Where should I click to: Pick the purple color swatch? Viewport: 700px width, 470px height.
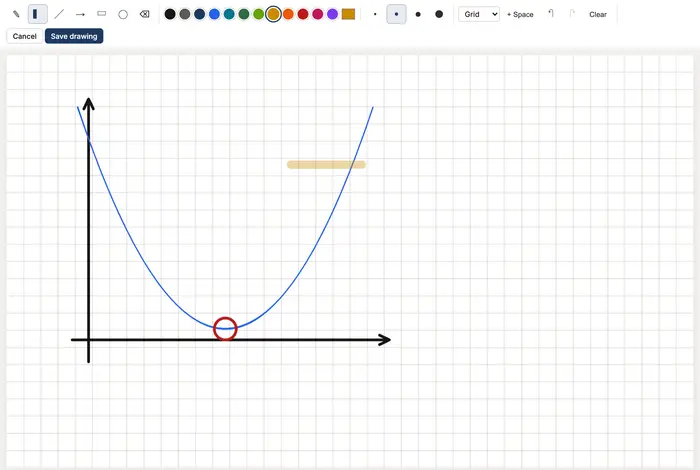tap(332, 14)
